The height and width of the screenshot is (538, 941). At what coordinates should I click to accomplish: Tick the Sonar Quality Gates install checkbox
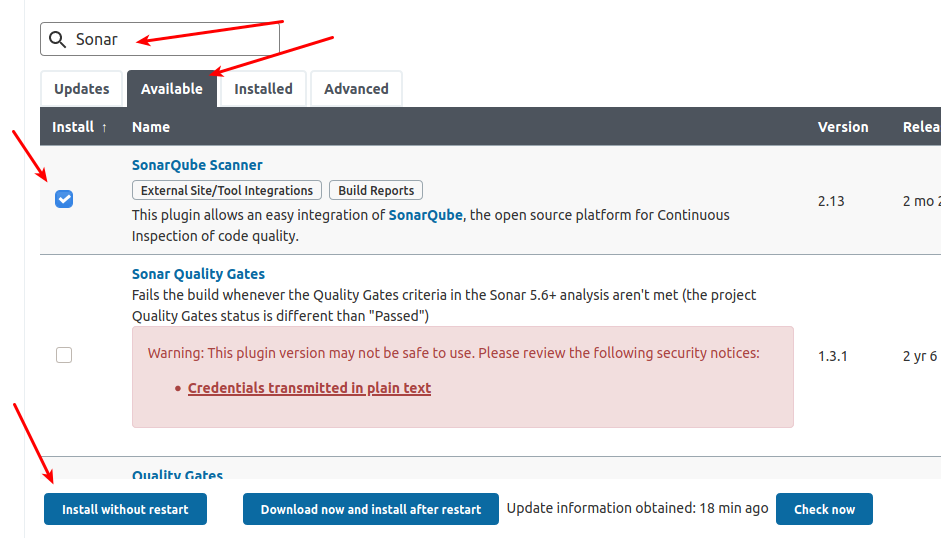click(x=64, y=355)
